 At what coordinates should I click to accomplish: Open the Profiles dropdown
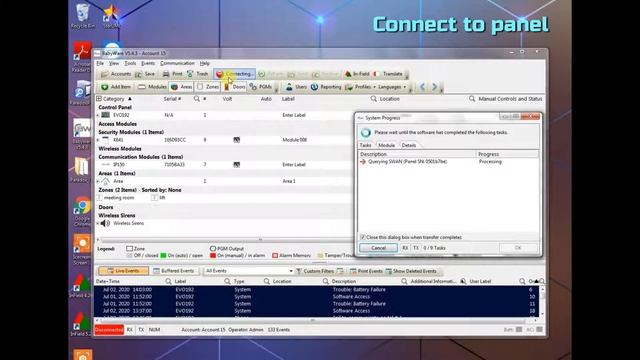[361, 87]
